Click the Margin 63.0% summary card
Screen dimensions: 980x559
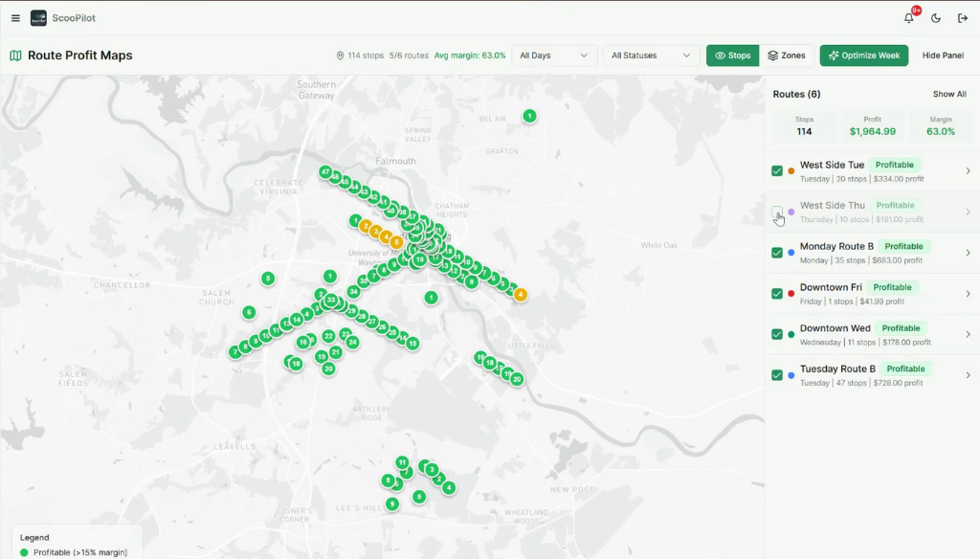[940, 125]
